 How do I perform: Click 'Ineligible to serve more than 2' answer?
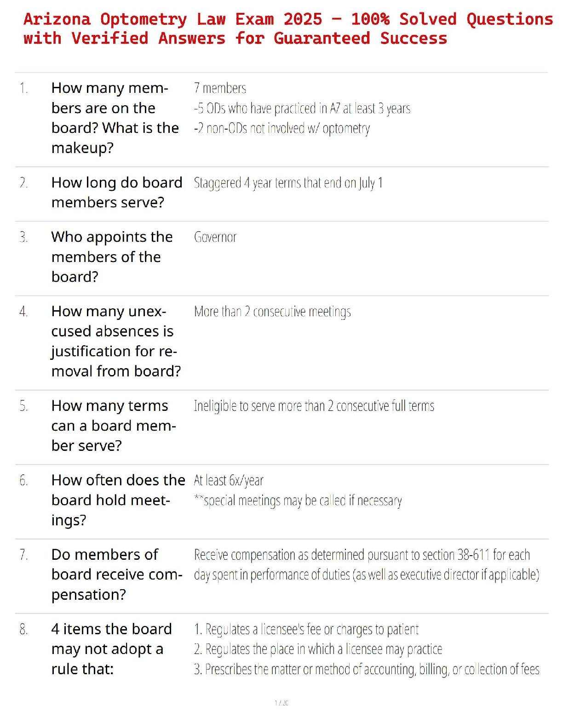click(x=314, y=406)
